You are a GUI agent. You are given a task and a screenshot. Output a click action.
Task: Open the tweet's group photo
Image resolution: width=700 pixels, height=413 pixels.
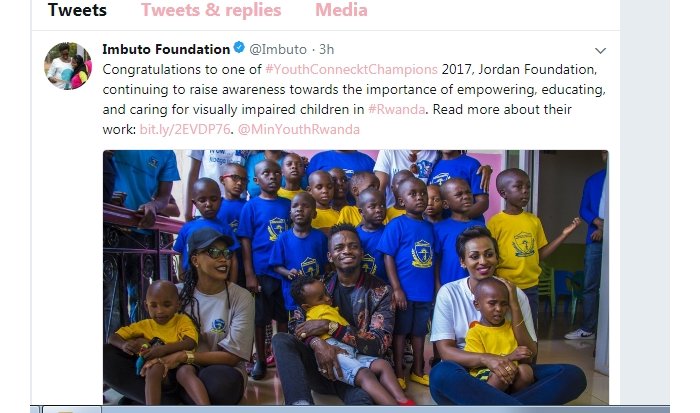click(356, 277)
